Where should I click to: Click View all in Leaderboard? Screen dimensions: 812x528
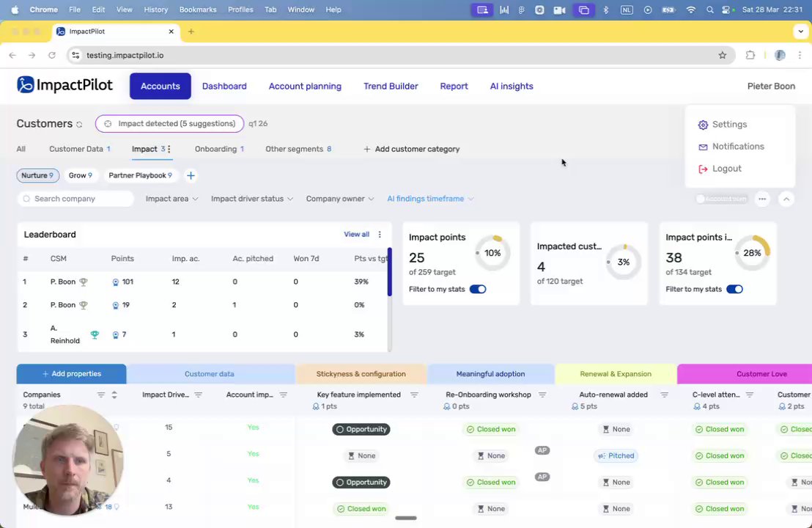[356, 235]
